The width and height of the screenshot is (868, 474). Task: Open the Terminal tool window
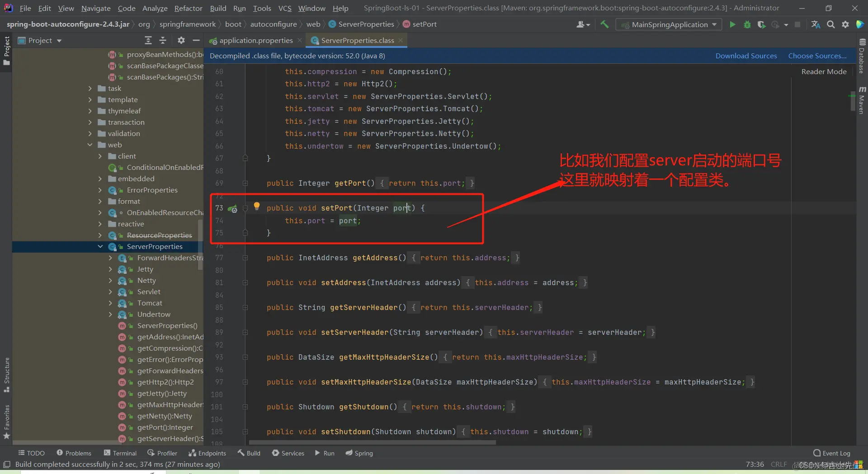coord(120,453)
